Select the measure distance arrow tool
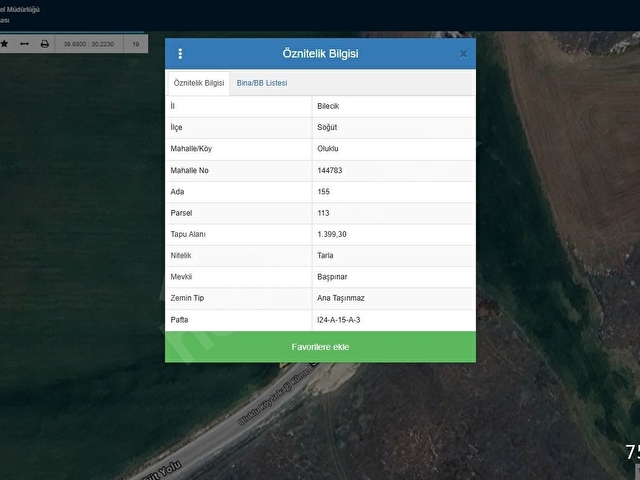 [x=24, y=44]
